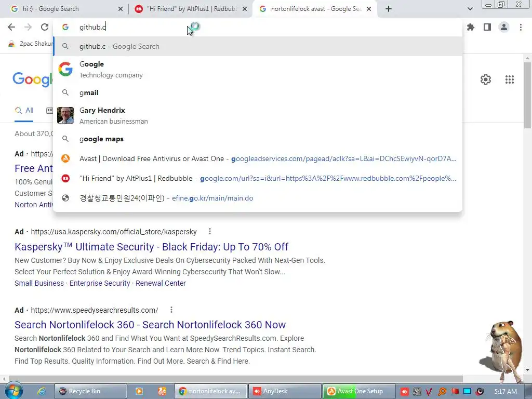Open the 'Hi Friend' Redbubble history suggestion
The width and height of the screenshot is (532, 399).
(x=258, y=178)
